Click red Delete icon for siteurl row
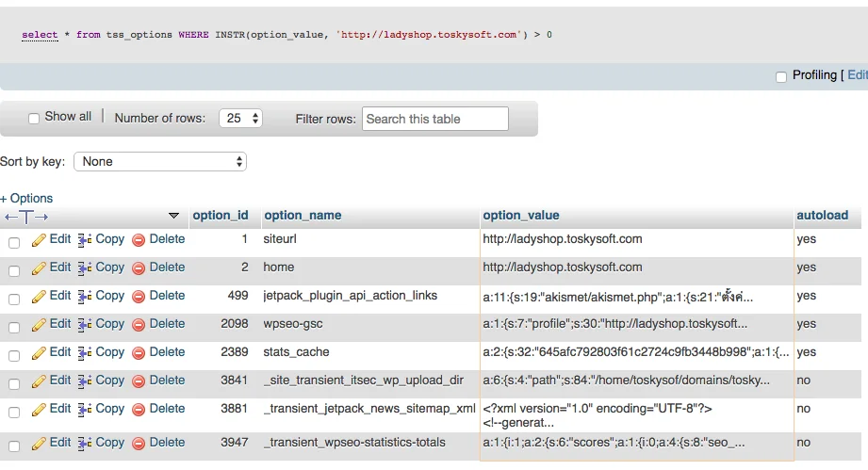Image resolution: width=868 pixels, height=470 pixels. (139, 240)
